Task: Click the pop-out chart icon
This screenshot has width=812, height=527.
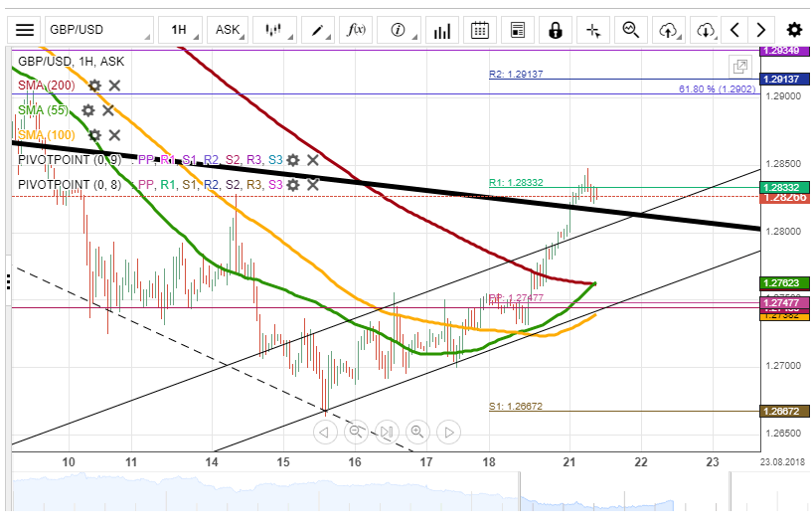Action: point(739,67)
